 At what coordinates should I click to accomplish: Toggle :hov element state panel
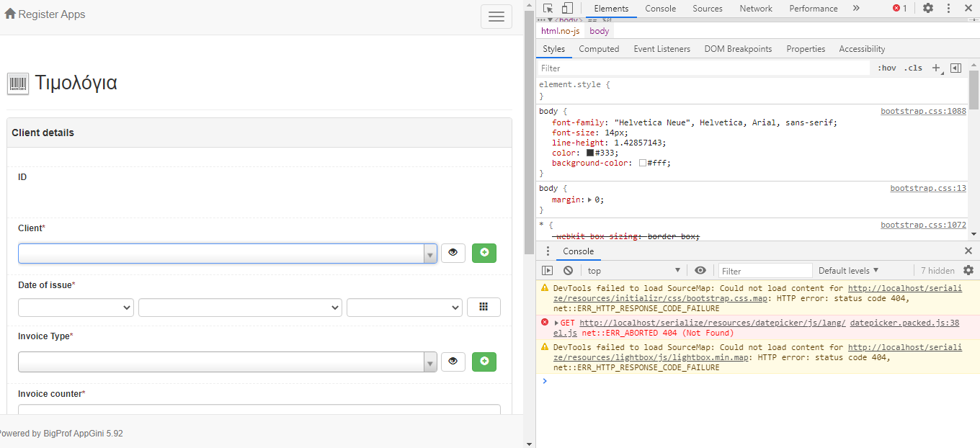pyautogui.click(x=887, y=68)
